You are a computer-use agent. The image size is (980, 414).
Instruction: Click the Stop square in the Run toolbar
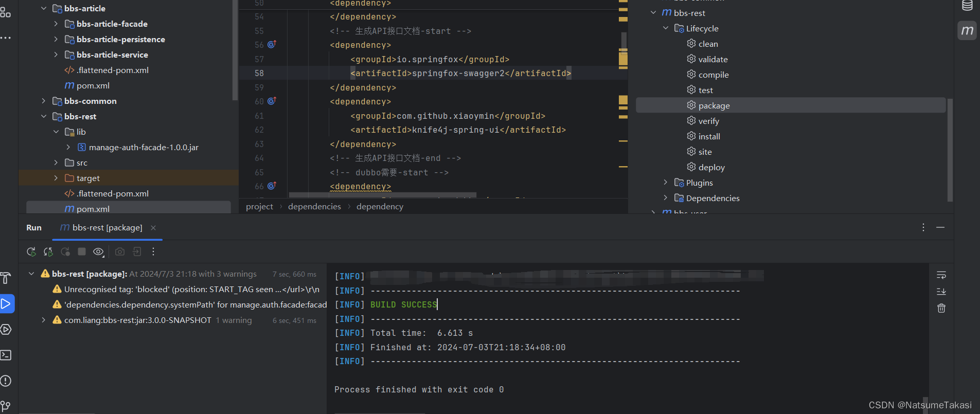82,251
